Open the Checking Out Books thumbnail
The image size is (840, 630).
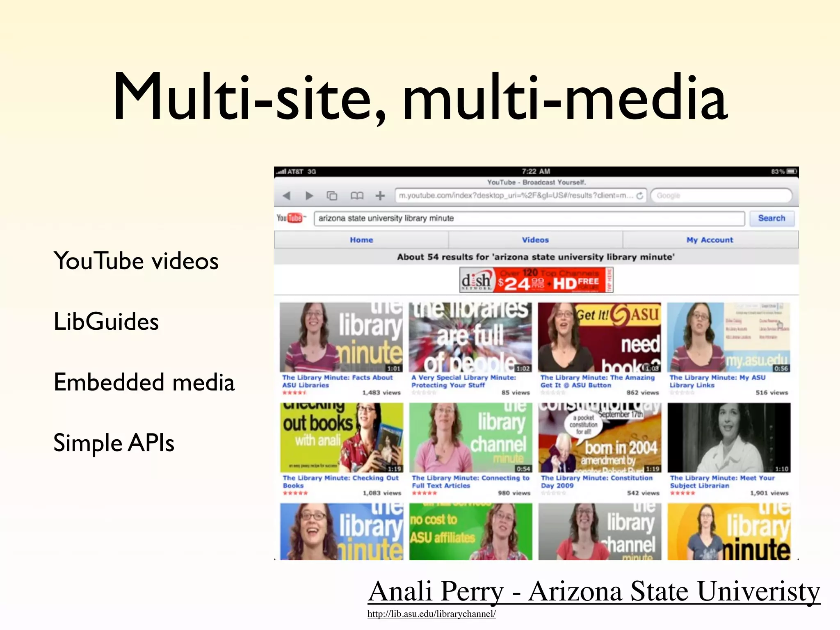tap(342, 438)
